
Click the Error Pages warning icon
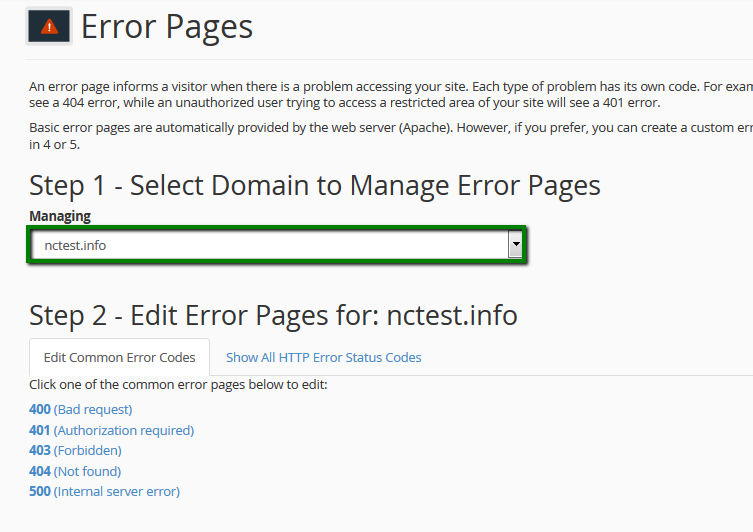(49, 26)
